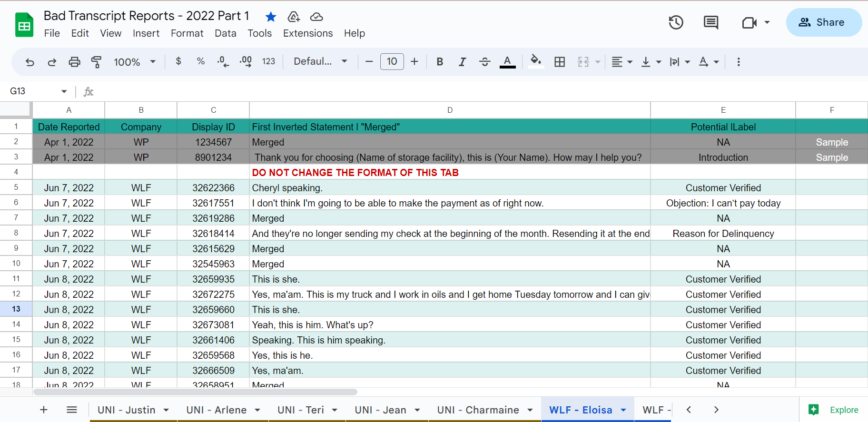Viewport: 868px width, 422px height.
Task: Open version history clock icon
Action: pyautogui.click(x=676, y=22)
